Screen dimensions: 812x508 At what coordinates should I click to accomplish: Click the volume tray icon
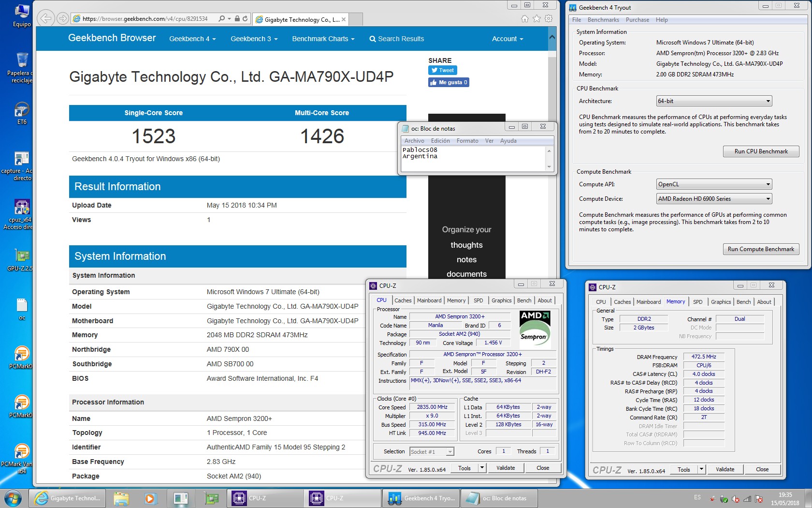click(x=735, y=498)
